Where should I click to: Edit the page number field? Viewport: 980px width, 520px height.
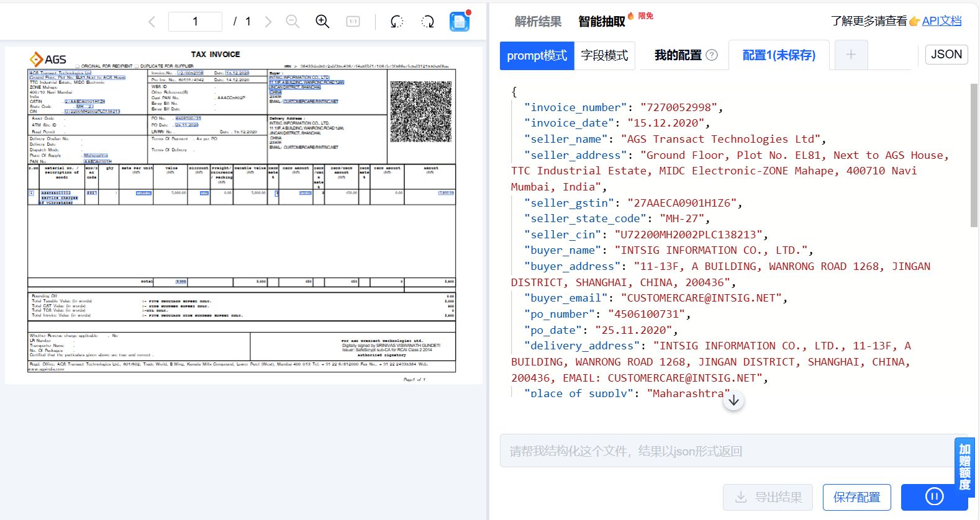tap(195, 22)
